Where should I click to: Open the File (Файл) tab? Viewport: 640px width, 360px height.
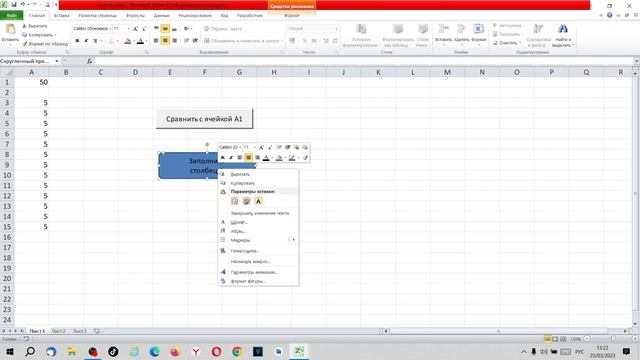(x=12, y=16)
